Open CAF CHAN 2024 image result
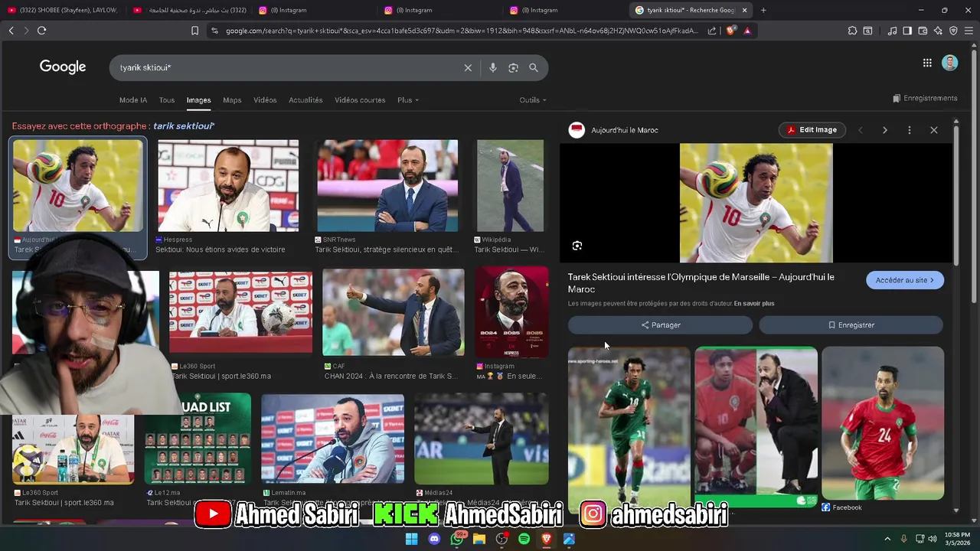The height and width of the screenshot is (551, 980). (x=394, y=312)
